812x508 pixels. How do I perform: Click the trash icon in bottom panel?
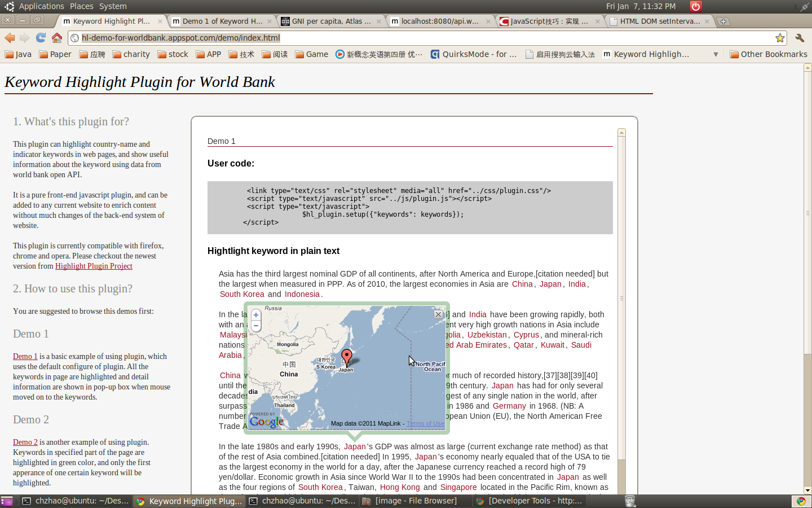pos(630,501)
